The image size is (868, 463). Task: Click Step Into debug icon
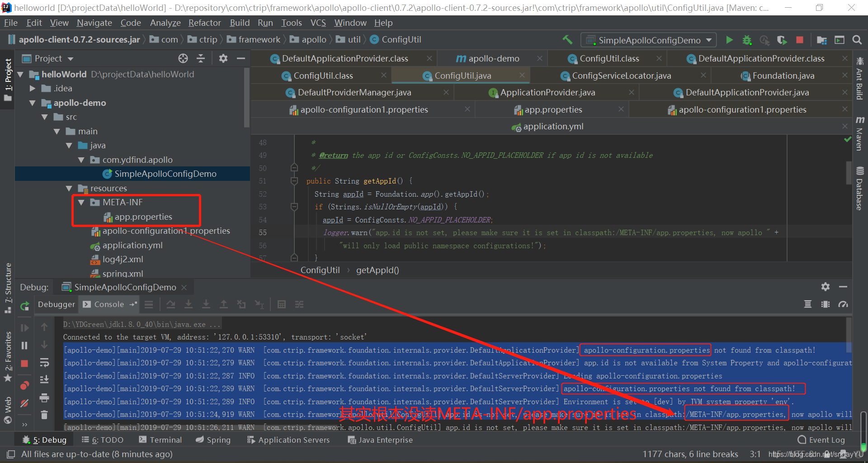189,304
